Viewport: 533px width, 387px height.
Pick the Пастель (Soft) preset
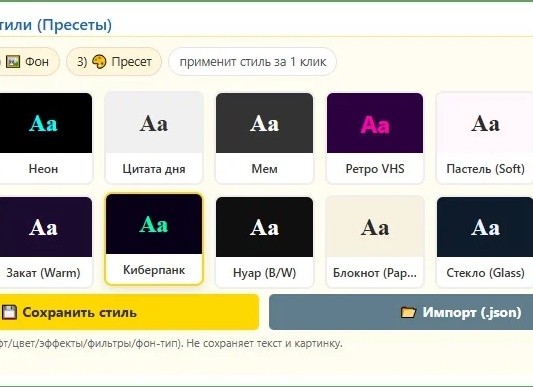click(x=485, y=138)
